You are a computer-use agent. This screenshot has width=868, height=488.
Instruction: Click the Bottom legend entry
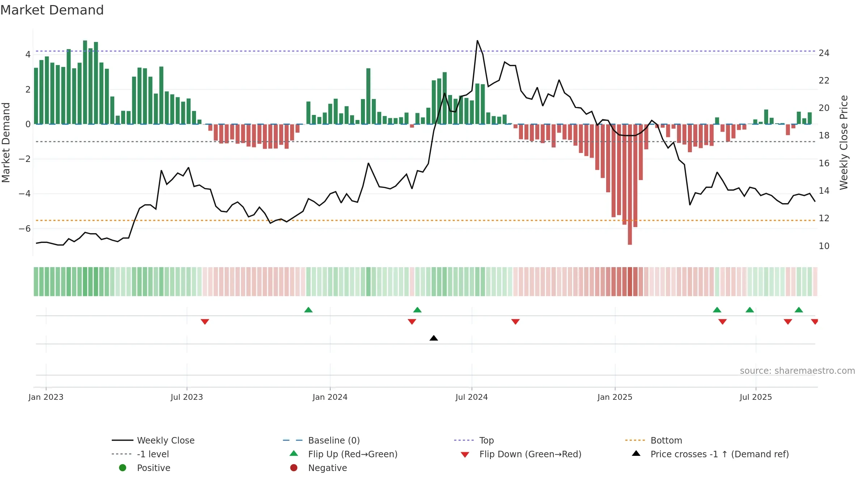(654, 440)
